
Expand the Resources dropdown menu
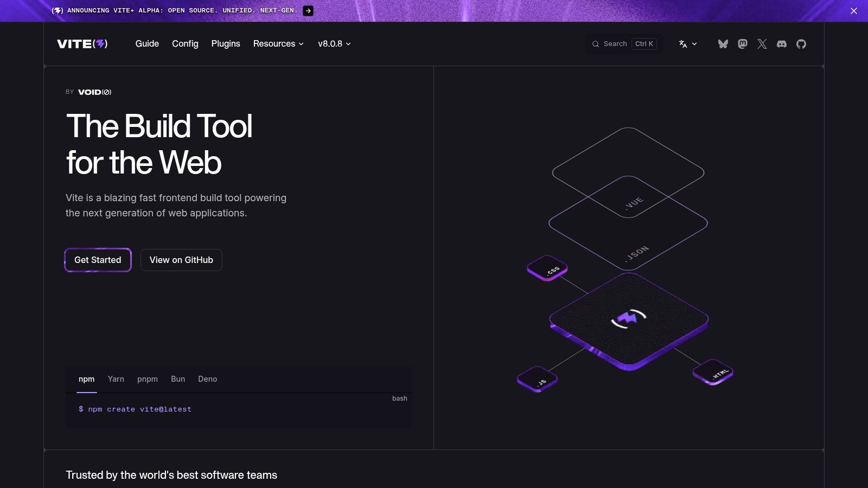[x=278, y=44]
